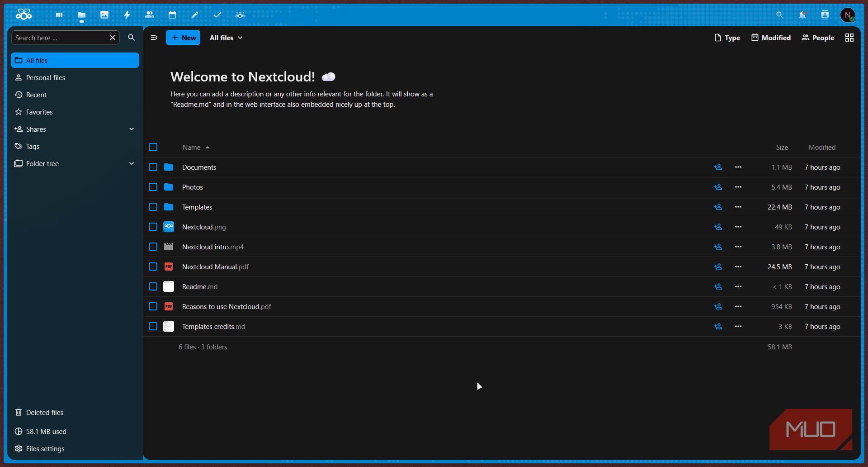Share the Documents folder
Image resolution: width=868 pixels, height=467 pixels.
tap(718, 167)
